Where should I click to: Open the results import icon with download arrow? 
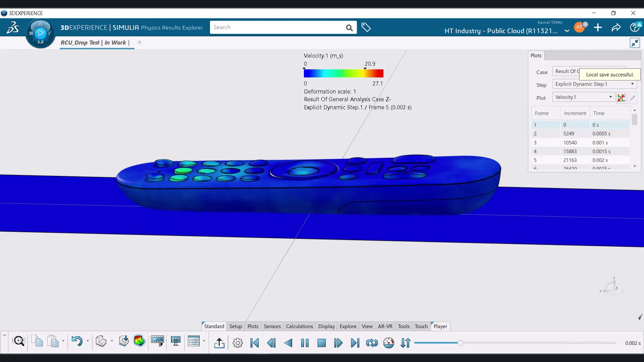pyautogui.click(x=123, y=341)
